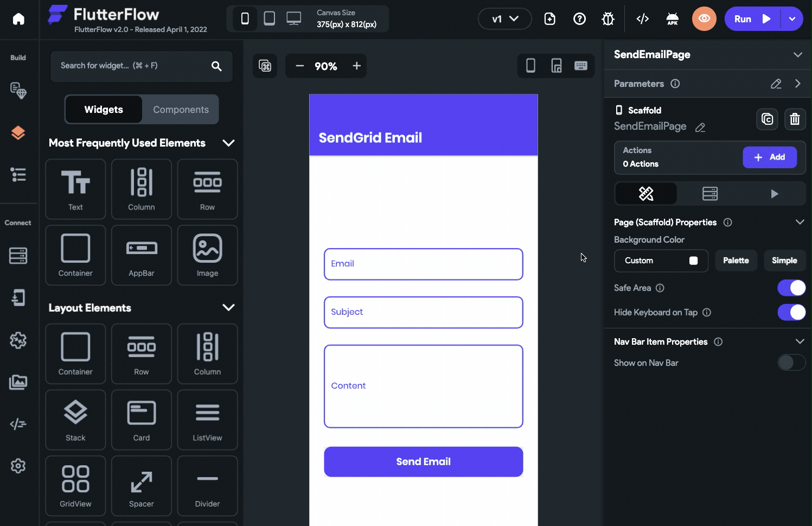Open the ListView widget element
Screen dimensions: 812x526
[x=207, y=420]
